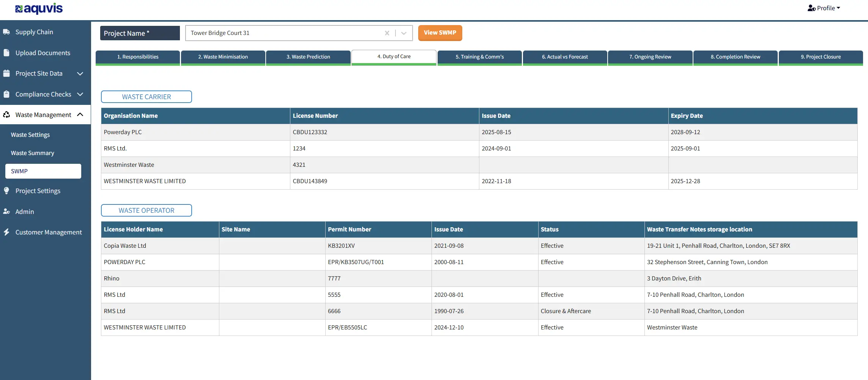Click the Project Settings lightbulb icon
Viewport: 868px width, 380px height.
click(6, 191)
